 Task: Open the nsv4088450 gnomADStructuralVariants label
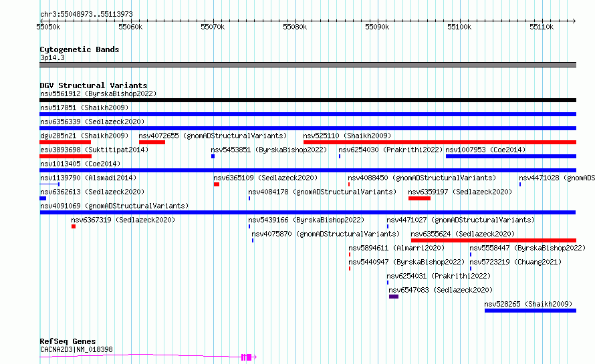tap(422, 178)
